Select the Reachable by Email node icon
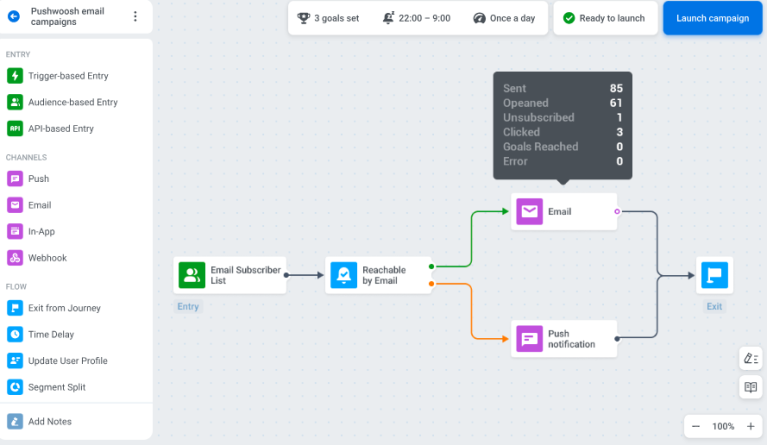Screen dimensions: 767x445 click(344, 275)
